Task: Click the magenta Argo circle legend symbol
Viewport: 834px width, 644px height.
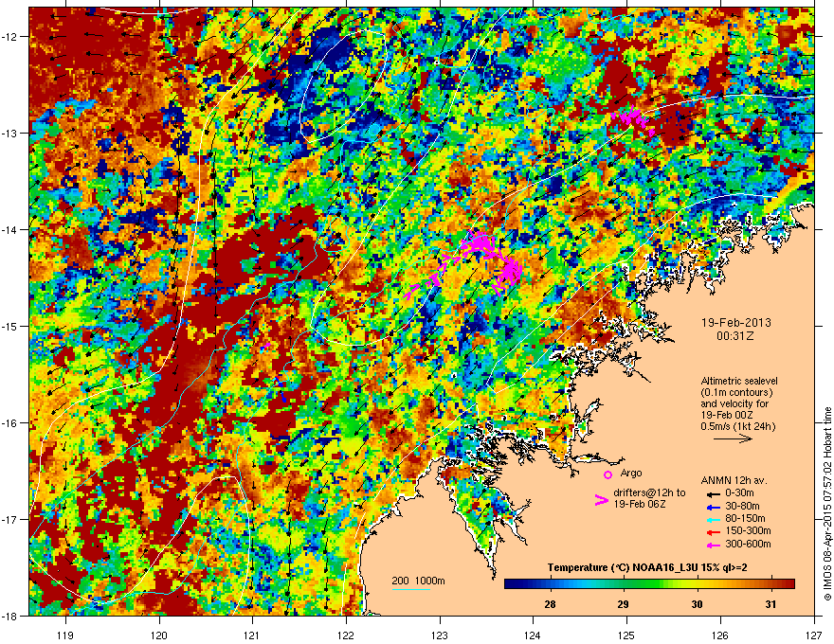Action: click(x=607, y=474)
